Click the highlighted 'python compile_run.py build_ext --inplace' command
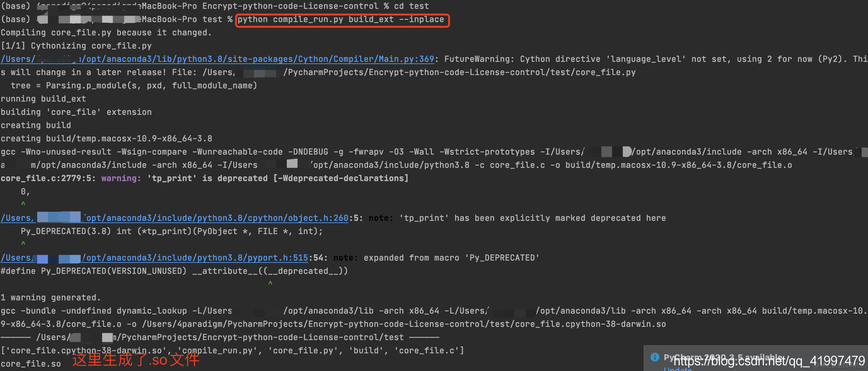Screen dimensions: 868x371 pos(341,20)
